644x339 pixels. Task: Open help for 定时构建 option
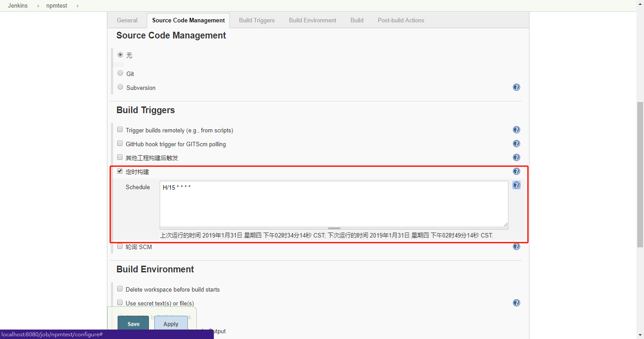point(517,171)
